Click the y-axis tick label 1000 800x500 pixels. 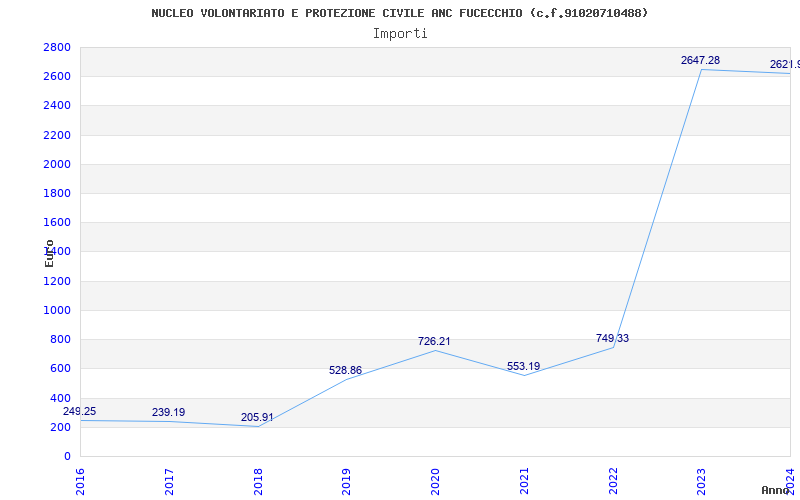click(x=57, y=310)
